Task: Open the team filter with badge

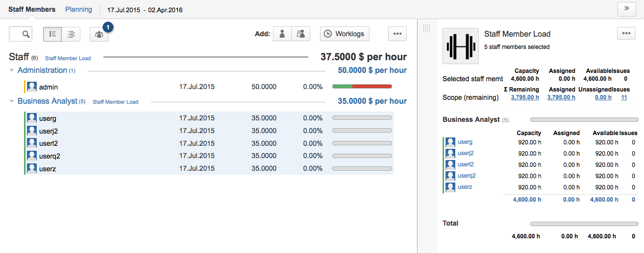Action: [99, 34]
